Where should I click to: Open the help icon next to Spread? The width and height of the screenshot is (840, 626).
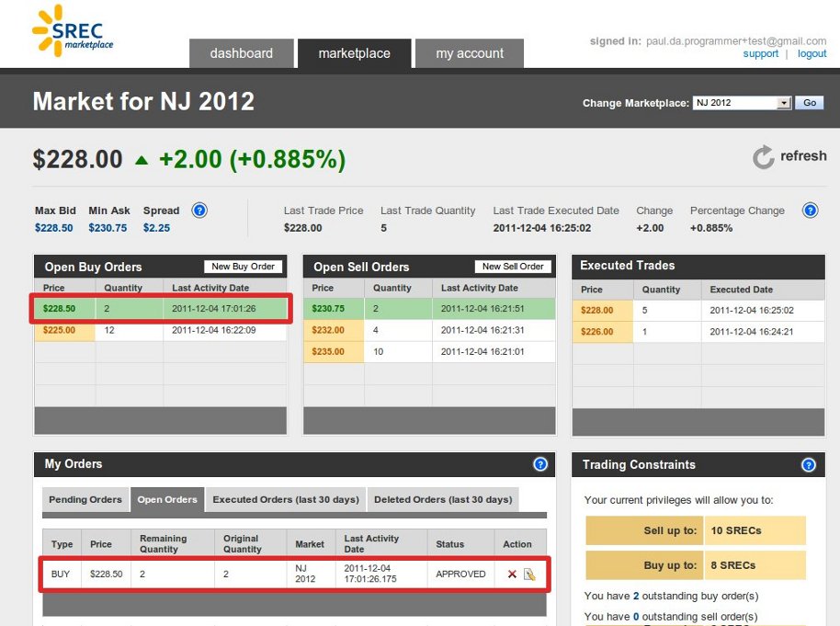199,211
